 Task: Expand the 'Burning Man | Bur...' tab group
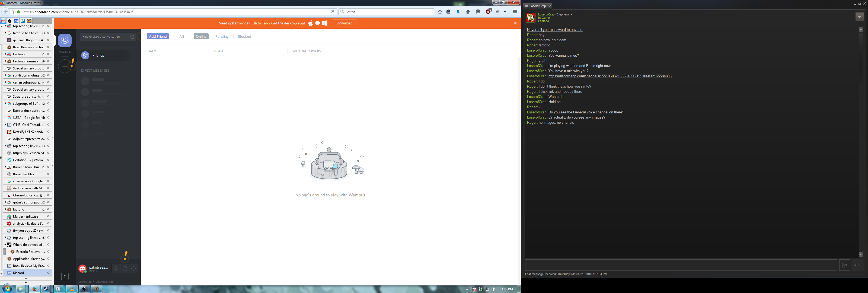5,167
